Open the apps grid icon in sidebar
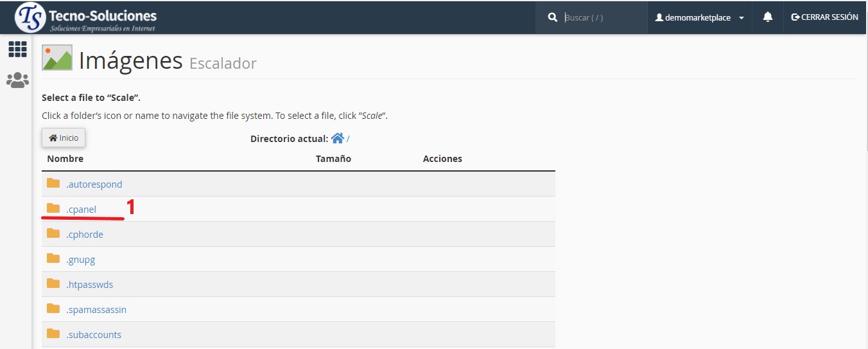The height and width of the screenshot is (349, 868). pyautogui.click(x=17, y=49)
